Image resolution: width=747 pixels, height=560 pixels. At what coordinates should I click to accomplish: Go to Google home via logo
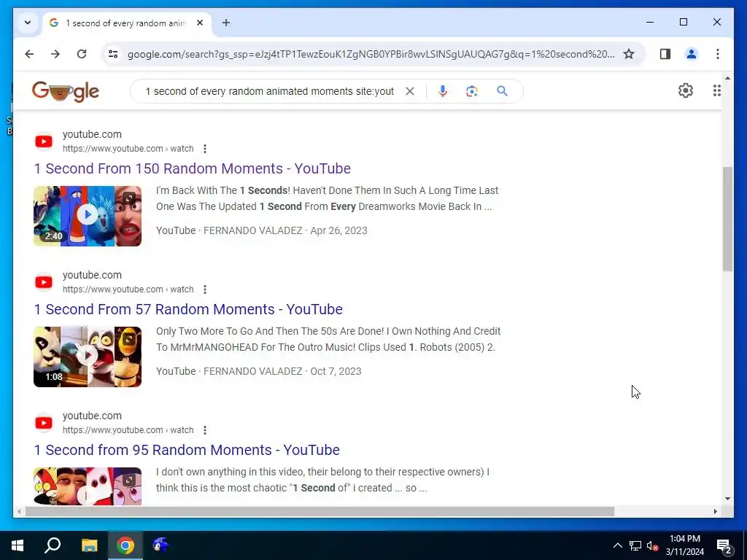[65, 91]
